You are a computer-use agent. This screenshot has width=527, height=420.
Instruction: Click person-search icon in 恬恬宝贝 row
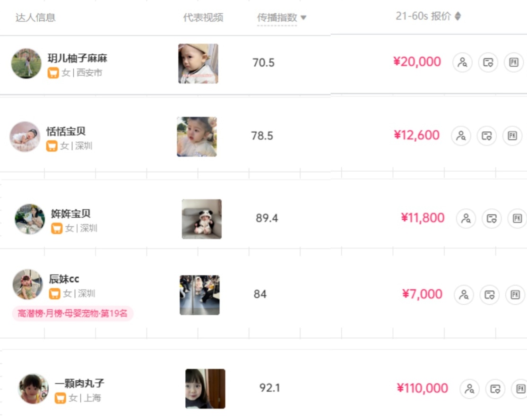(461, 136)
